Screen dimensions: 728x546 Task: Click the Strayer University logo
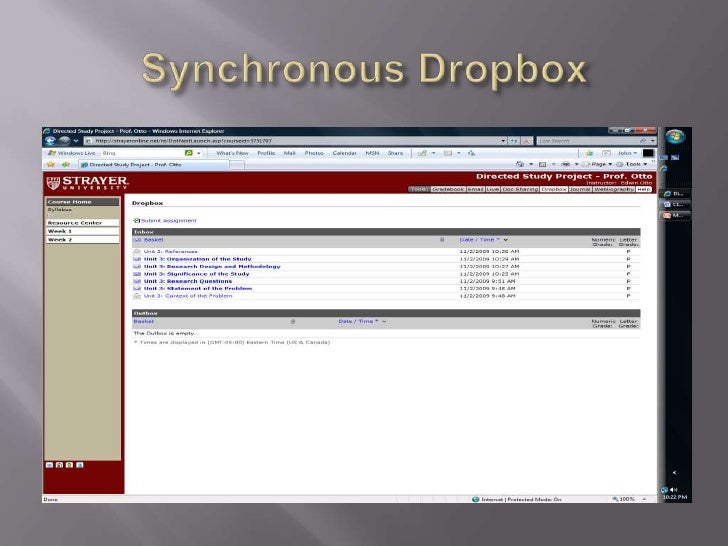(87, 182)
